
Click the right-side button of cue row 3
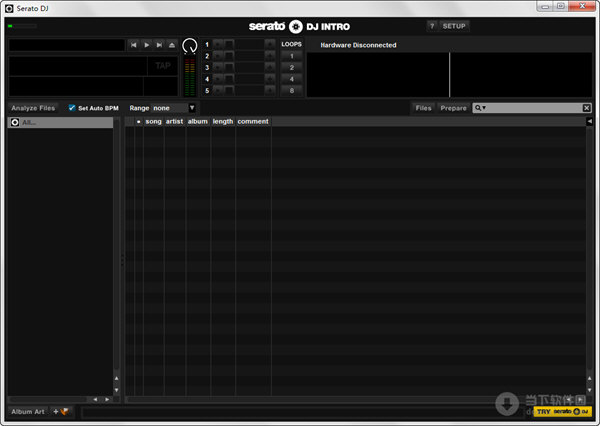[270, 67]
